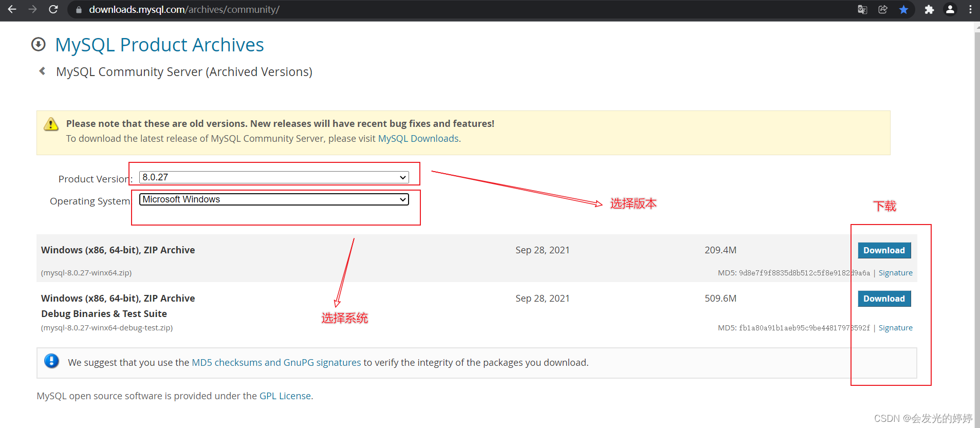Open the GPL License link
The width and height of the screenshot is (980, 428).
click(285, 396)
